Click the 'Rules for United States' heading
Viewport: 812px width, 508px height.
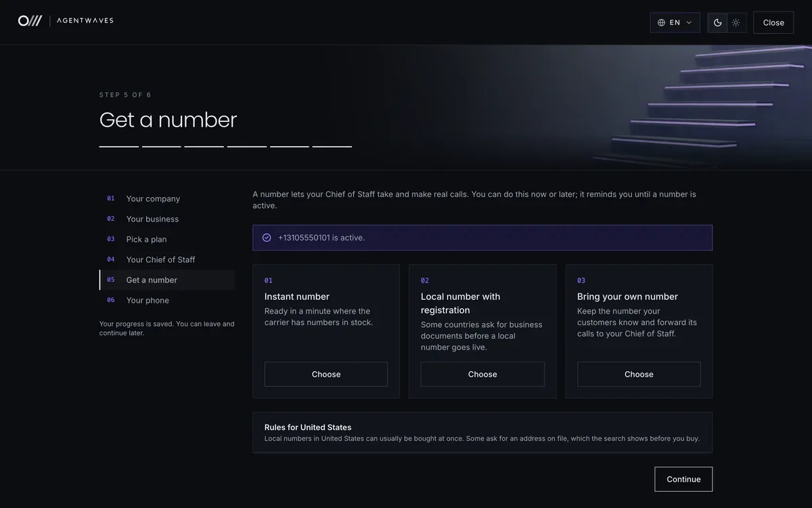[308, 427]
